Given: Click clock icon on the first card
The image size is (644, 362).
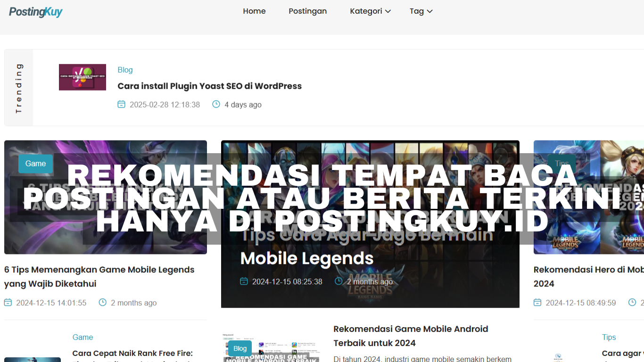Looking at the screenshot, I should click(103, 303).
